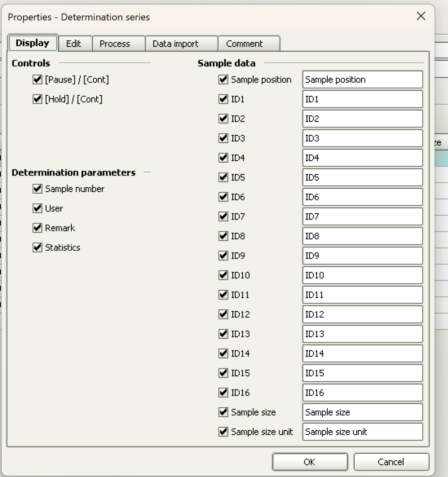Toggle the ID16 checkbox

[x=223, y=393]
